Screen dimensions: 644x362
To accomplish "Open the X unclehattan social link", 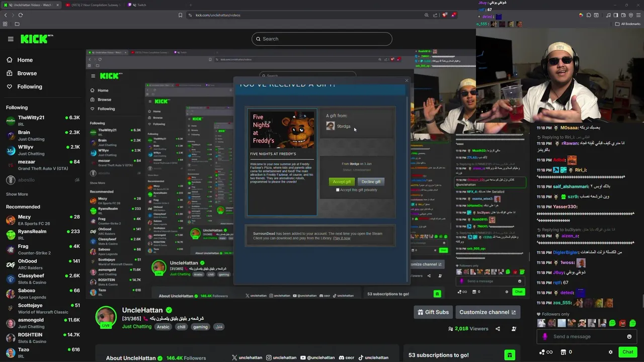I will 247,357.
